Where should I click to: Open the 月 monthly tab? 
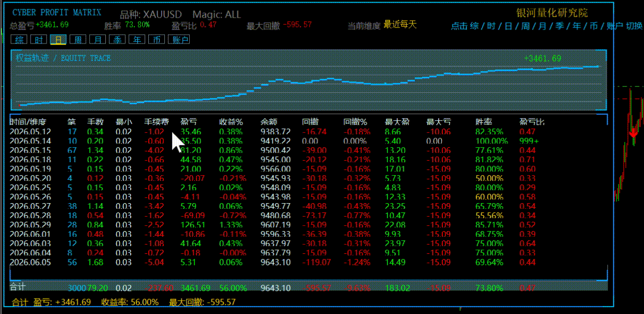97,39
